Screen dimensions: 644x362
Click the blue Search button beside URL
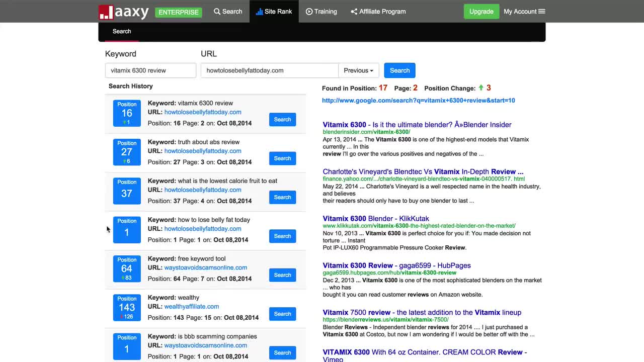tap(400, 70)
